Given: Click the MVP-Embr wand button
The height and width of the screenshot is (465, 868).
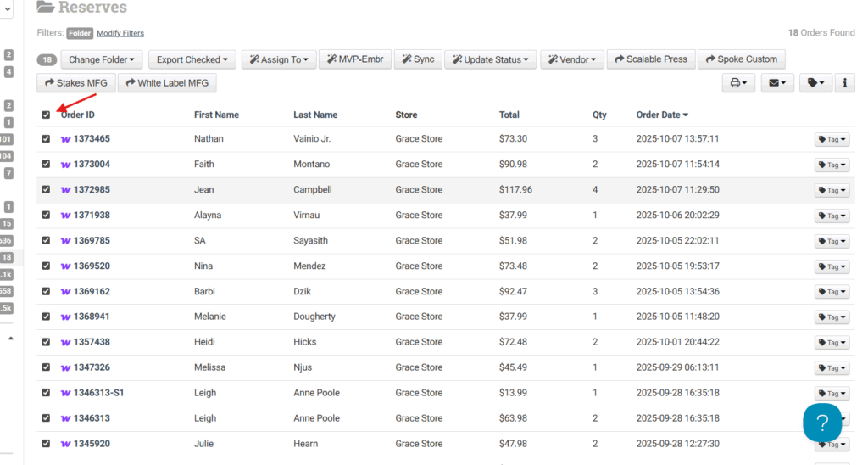Looking at the screenshot, I should click(354, 59).
